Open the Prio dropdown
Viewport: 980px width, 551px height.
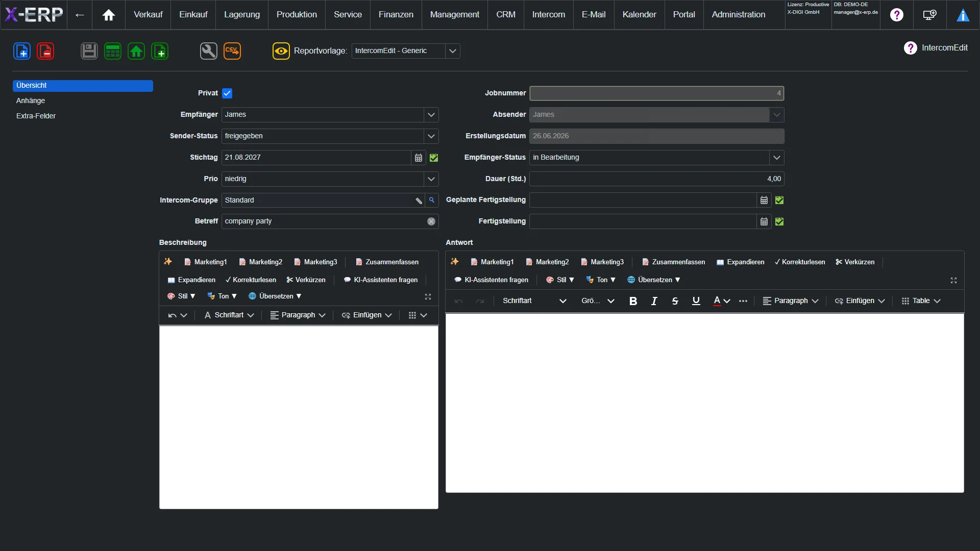coord(431,179)
